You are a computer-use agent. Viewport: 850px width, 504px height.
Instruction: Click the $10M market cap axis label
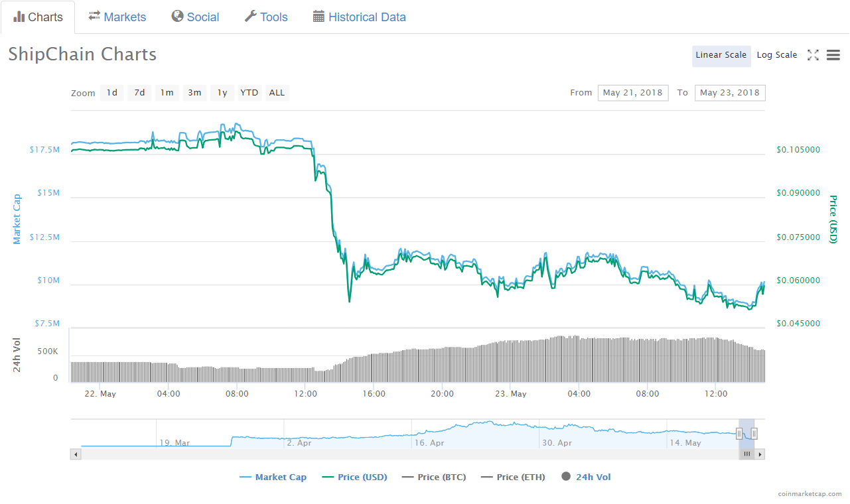(48, 281)
